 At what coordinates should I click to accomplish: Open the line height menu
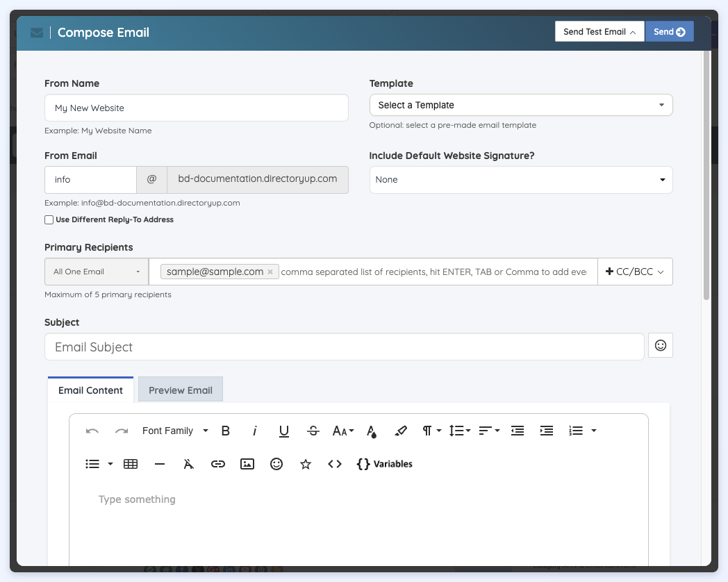tap(460, 431)
